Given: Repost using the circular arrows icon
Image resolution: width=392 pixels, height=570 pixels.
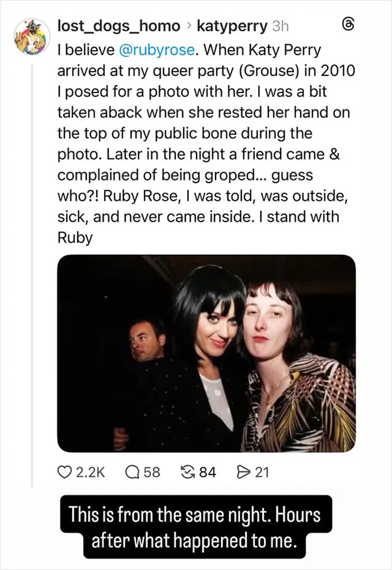Looking at the screenshot, I should (187, 472).
